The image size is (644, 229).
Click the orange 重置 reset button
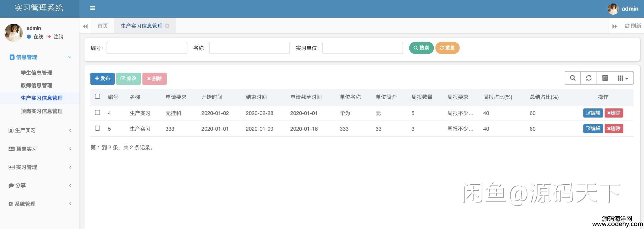(447, 48)
